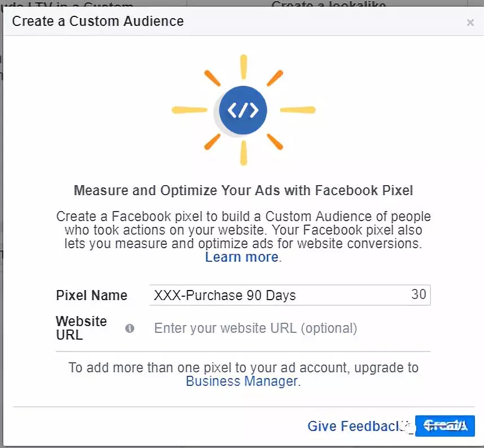Image resolution: width=484 pixels, height=448 pixels.
Task: Click the character counter showing 30
Action: pyautogui.click(x=419, y=294)
